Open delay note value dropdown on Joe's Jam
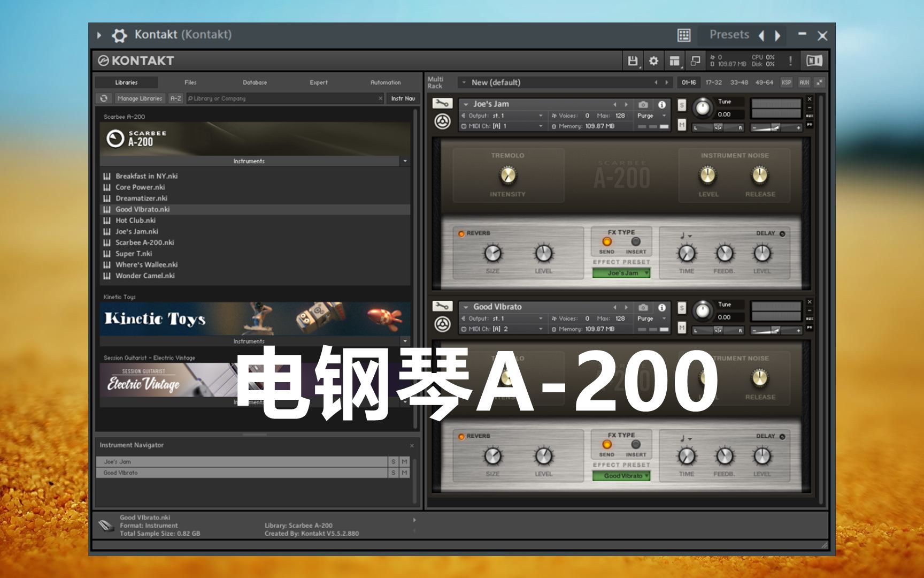 click(x=686, y=235)
